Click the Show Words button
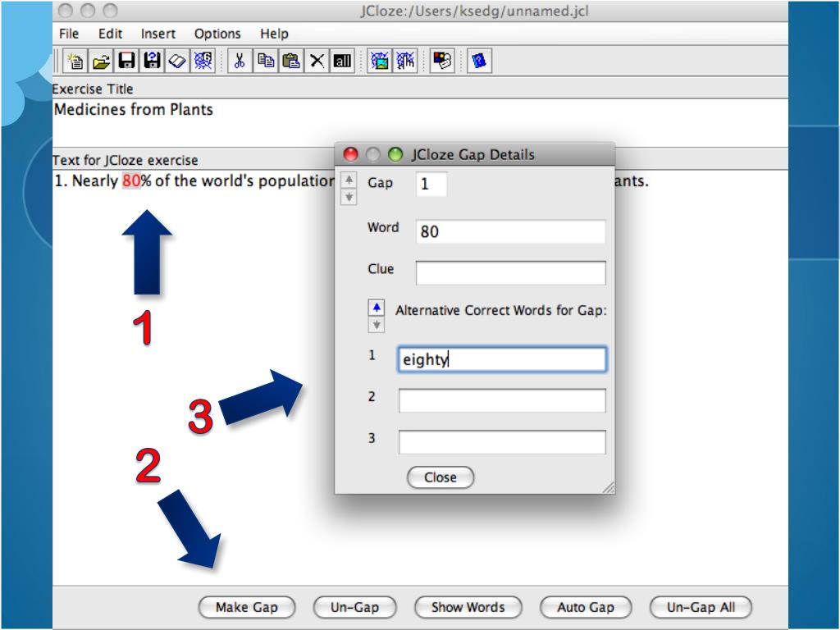840x630 pixels. 468,607
